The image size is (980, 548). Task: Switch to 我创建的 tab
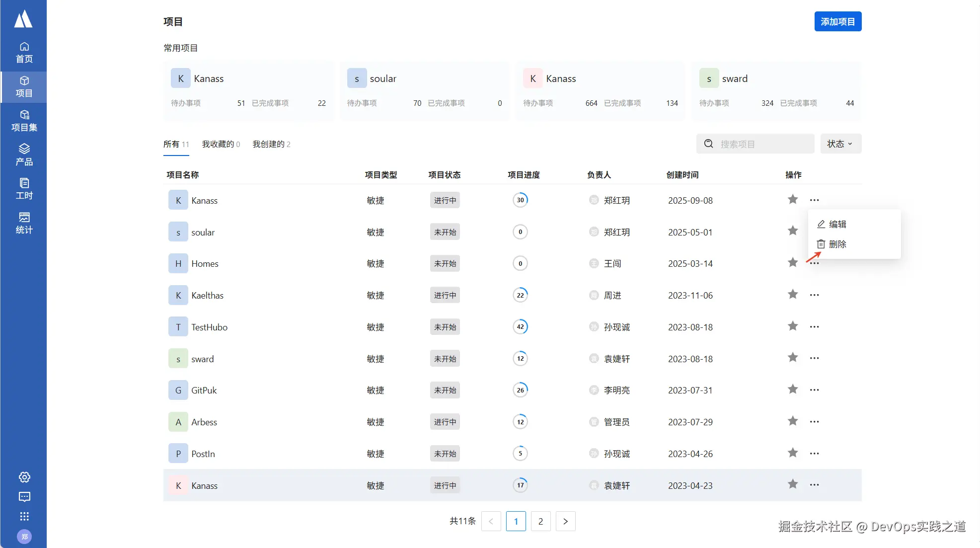[x=271, y=144]
